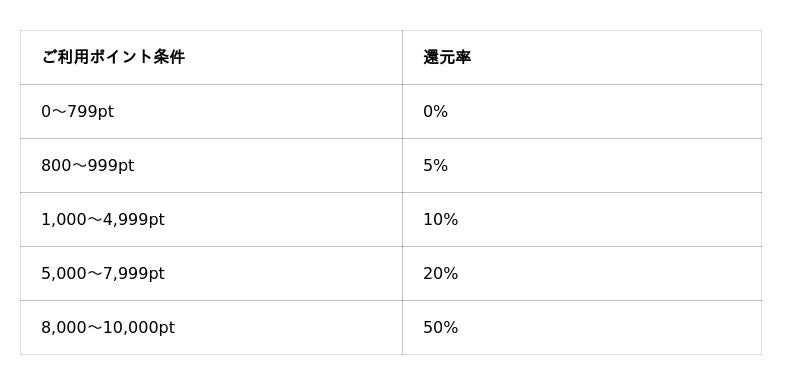Click the 800～999pt cell

coord(211,166)
